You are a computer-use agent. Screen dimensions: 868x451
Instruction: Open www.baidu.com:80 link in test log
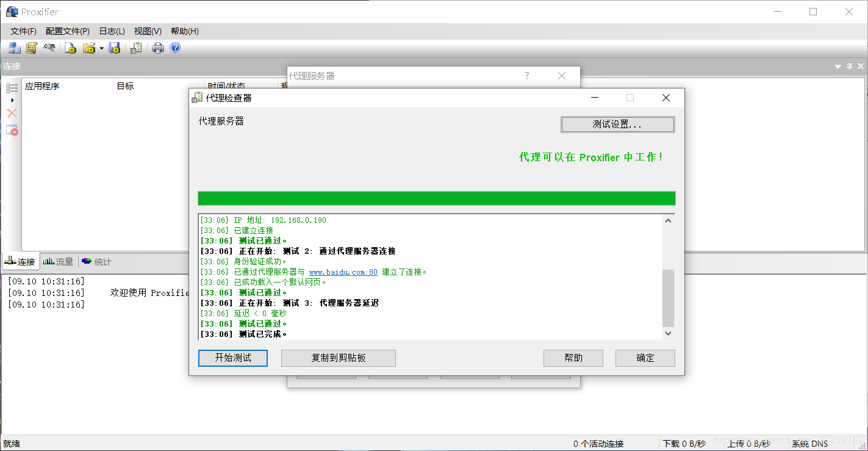click(343, 272)
